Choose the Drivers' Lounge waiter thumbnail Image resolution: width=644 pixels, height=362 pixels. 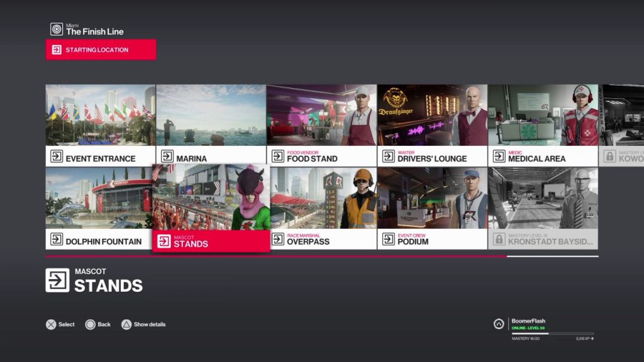(x=432, y=116)
